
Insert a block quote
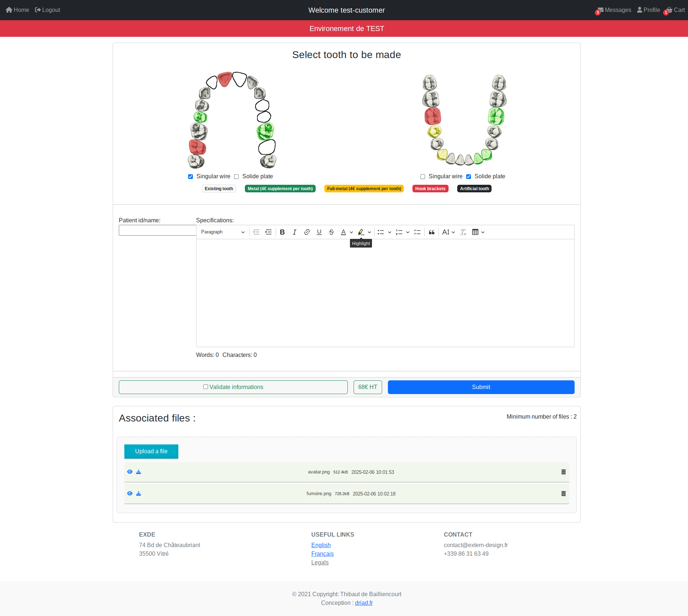(432, 232)
